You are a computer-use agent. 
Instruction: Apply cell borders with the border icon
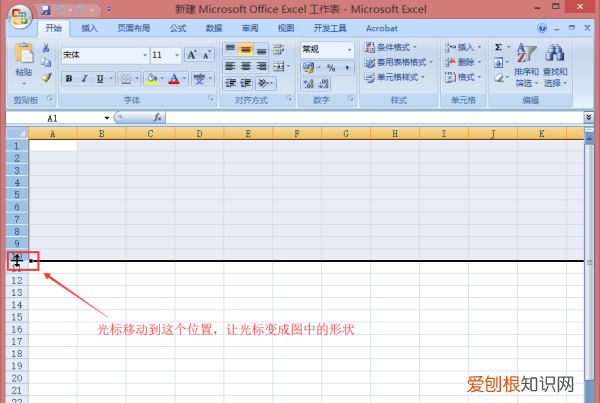point(126,79)
